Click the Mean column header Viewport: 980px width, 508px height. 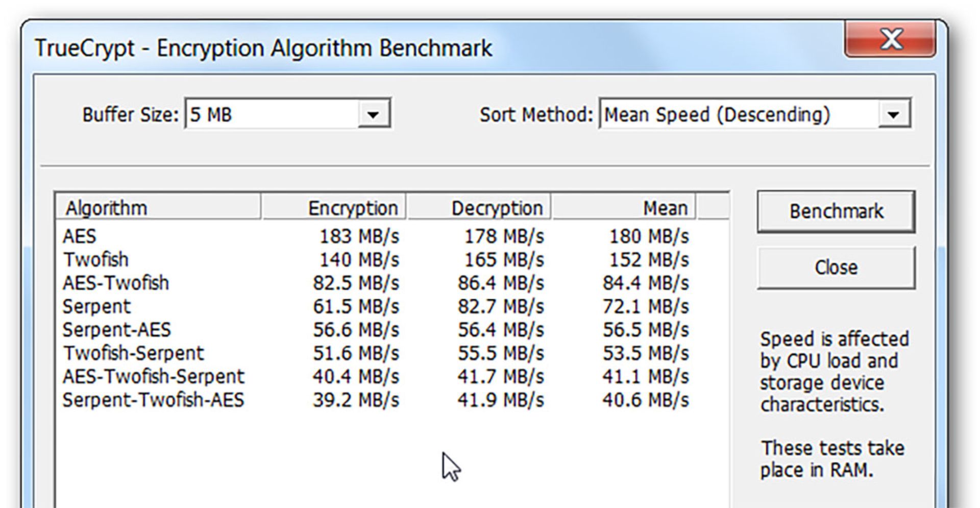(x=624, y=208)
